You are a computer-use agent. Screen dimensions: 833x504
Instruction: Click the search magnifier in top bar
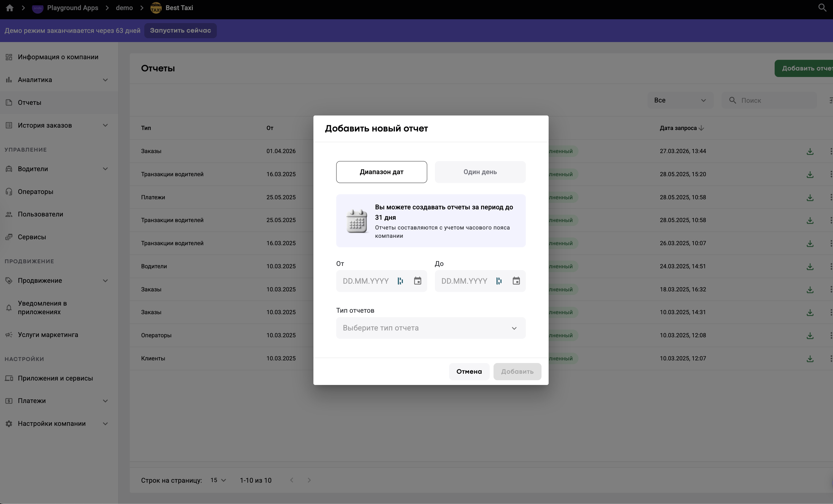(x=822, y=8)
